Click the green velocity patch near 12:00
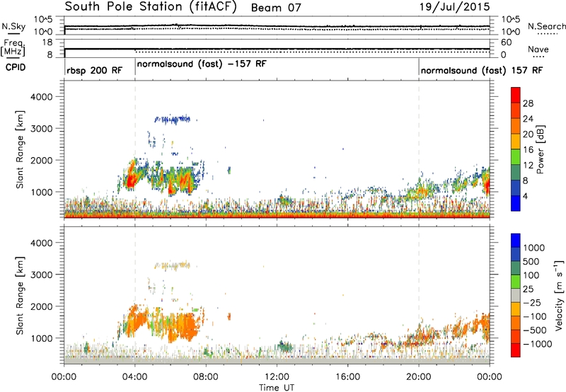 point(285,347)
